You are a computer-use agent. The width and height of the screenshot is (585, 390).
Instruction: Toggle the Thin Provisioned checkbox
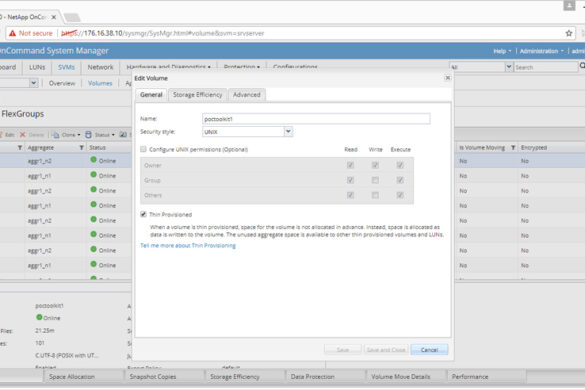pos(143,214)
